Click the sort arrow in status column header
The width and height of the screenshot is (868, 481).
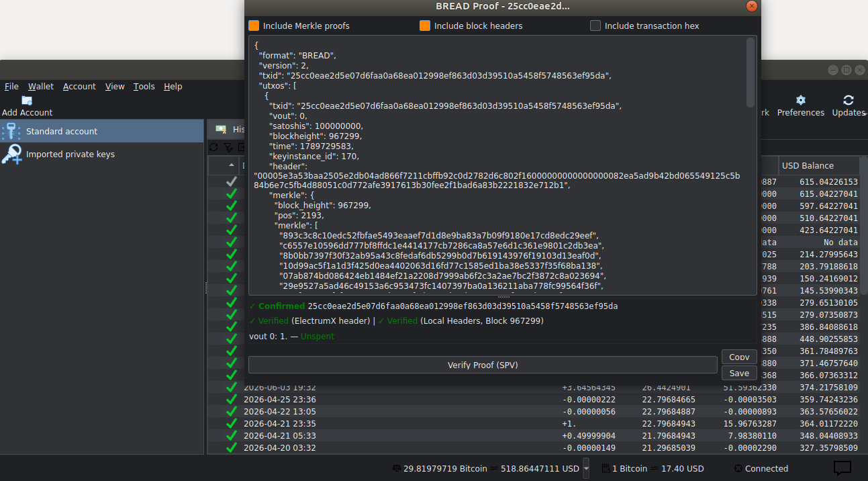(x=232, y=165)
